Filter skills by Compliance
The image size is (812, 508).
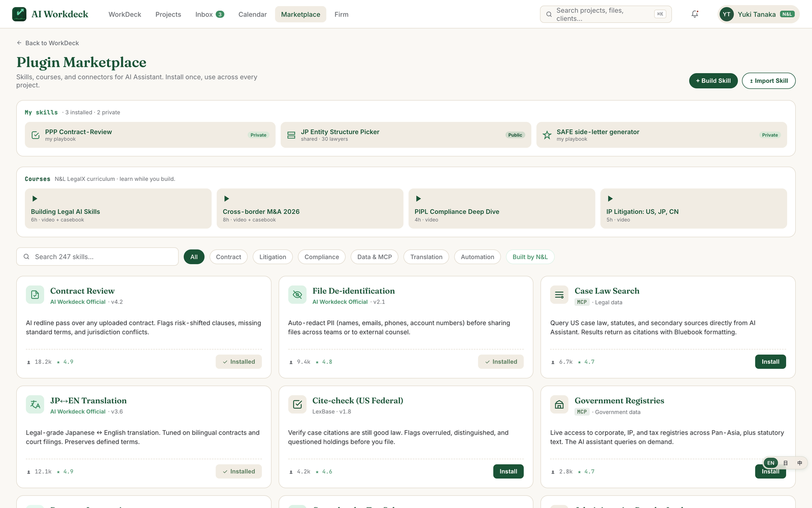tap(322, 257)
